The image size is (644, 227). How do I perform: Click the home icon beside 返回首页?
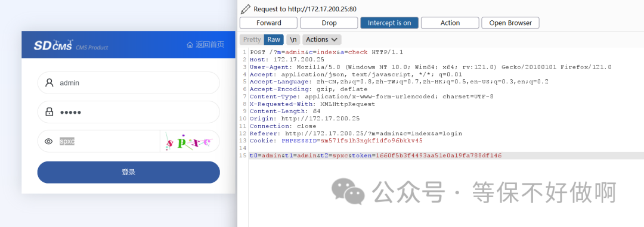tap(190, 45)
